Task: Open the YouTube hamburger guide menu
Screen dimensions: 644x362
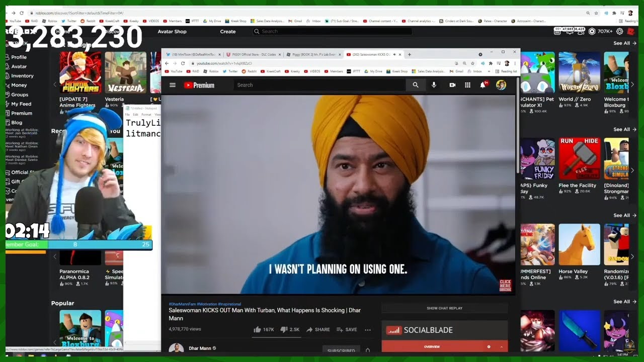Action: [x=173, y=85]
